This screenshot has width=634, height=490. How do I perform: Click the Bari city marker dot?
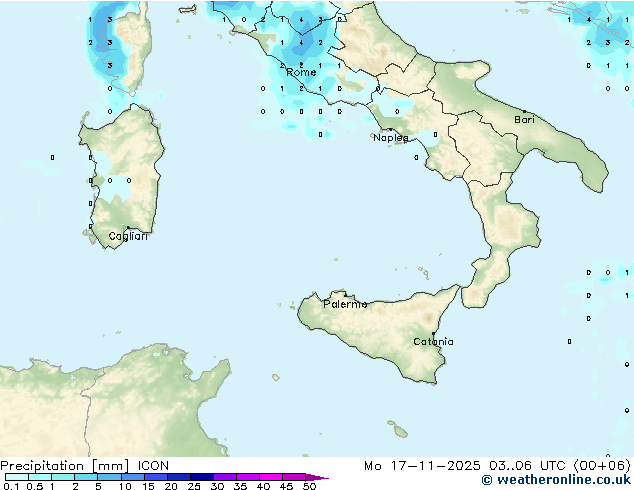(524, 111)
